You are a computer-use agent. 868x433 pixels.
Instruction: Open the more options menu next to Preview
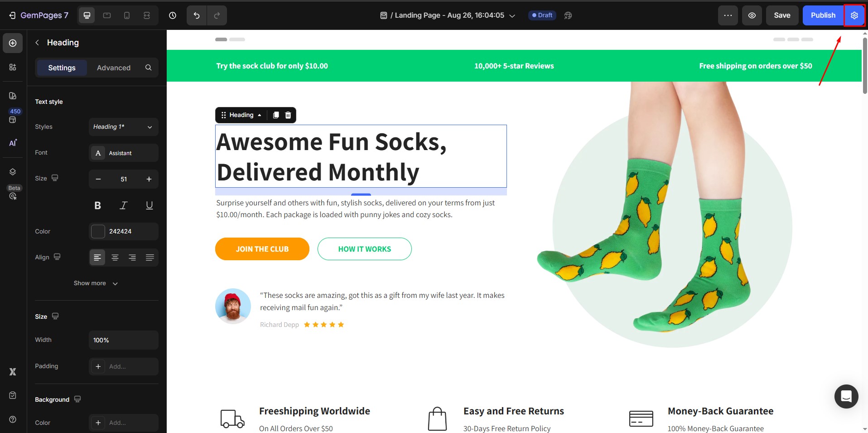tap(728, 15)
